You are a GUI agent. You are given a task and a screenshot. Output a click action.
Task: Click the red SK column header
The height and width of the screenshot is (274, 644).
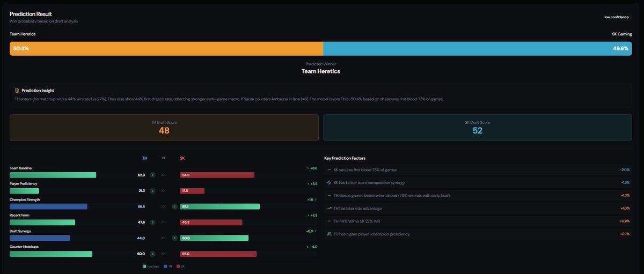182,159
